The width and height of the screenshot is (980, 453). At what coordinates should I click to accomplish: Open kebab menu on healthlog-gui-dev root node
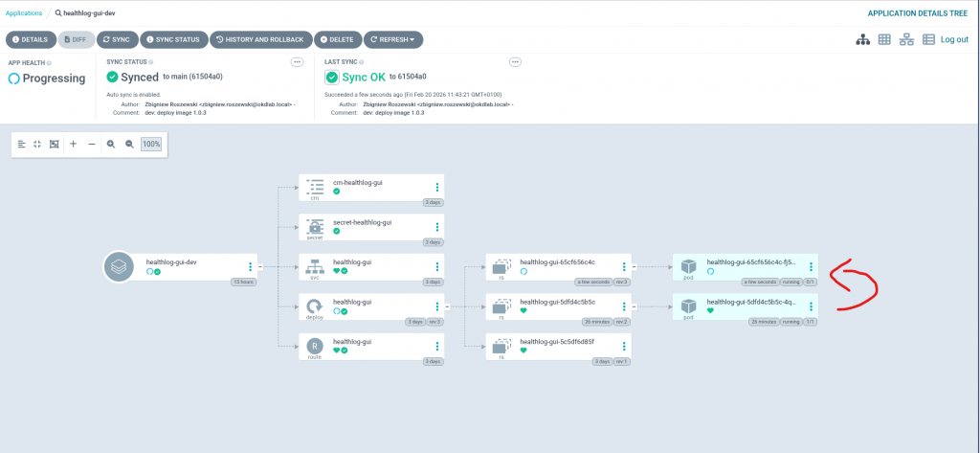click(x=251, y=267)
